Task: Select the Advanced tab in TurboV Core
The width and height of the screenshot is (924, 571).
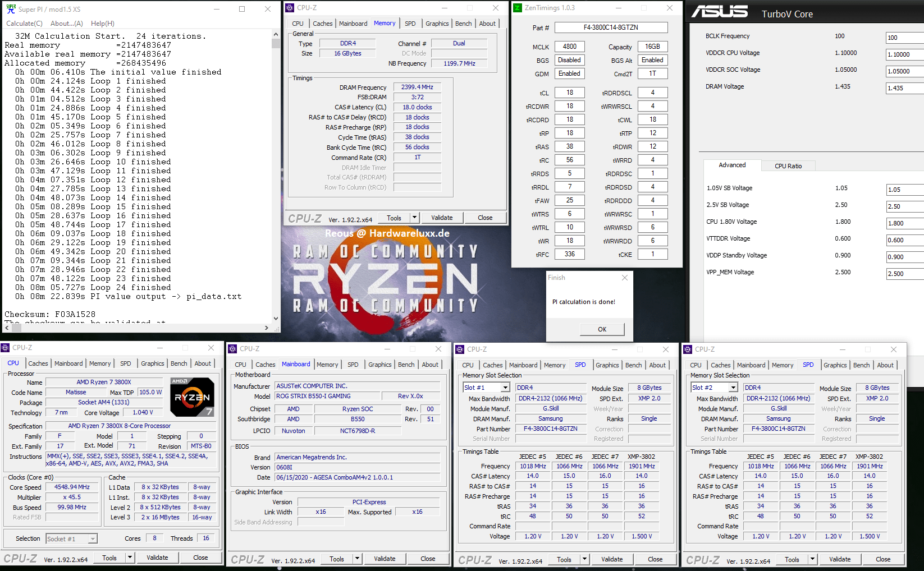Action: pos(732,165)
